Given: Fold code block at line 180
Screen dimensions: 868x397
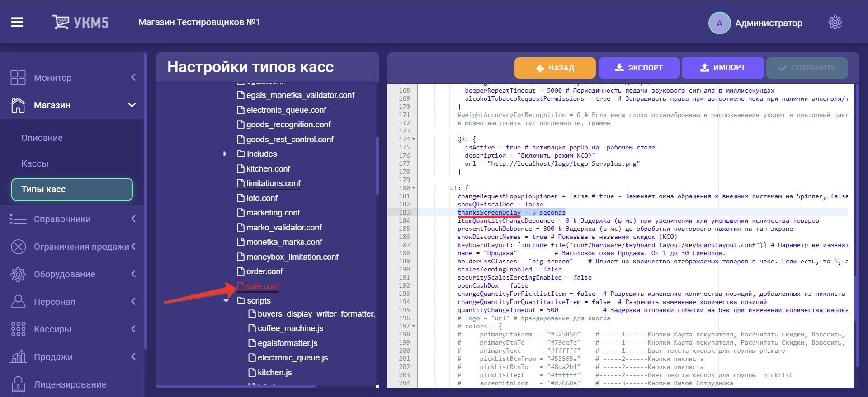Looking at the screenshot, I should (414, 188).
